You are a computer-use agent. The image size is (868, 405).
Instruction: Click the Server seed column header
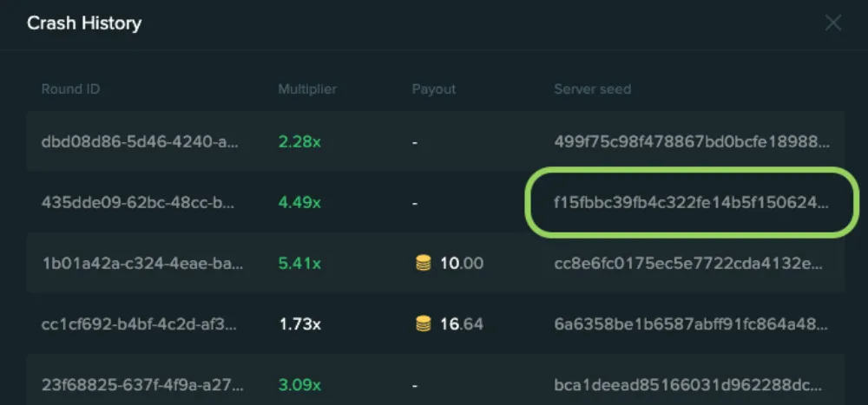click(x=592, y=89)
